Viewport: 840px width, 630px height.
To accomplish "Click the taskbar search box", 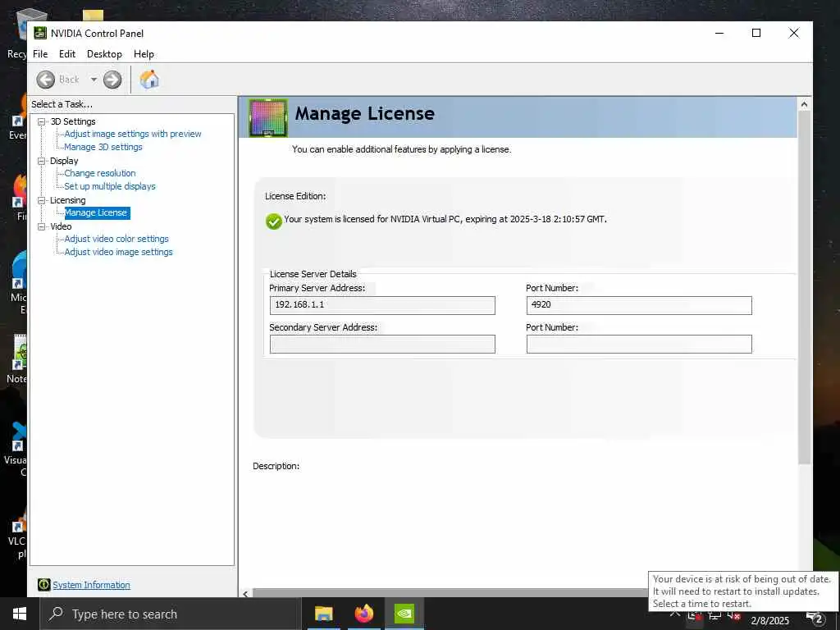I will 171,614.
